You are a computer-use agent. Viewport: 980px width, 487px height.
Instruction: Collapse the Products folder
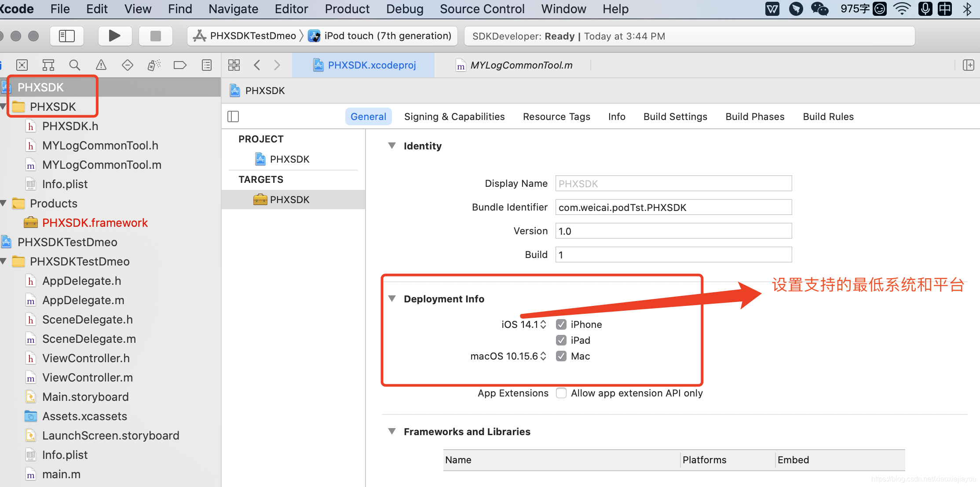coord(4,203)
